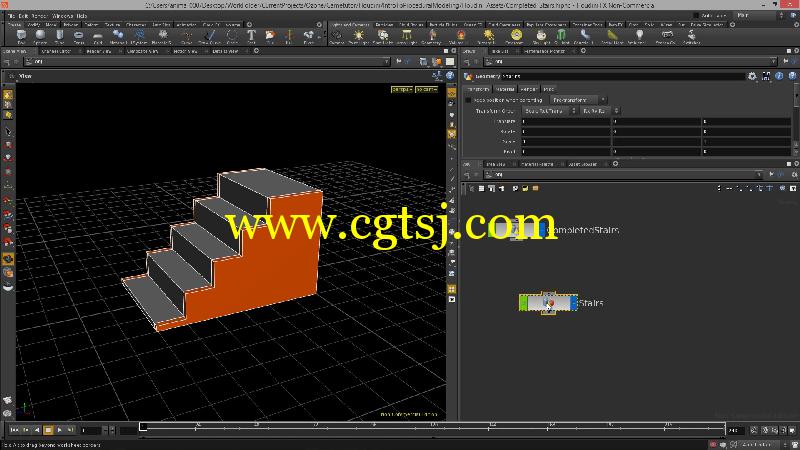800x450 pixels.
Task: Switch to the Misc parameter tab
Action: [548, 89]
